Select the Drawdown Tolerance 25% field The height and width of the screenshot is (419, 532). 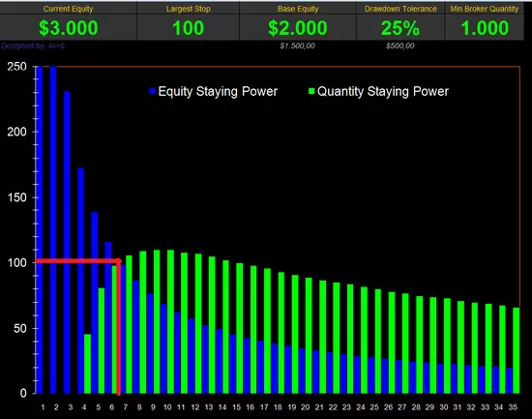click(x=400, y=28)
